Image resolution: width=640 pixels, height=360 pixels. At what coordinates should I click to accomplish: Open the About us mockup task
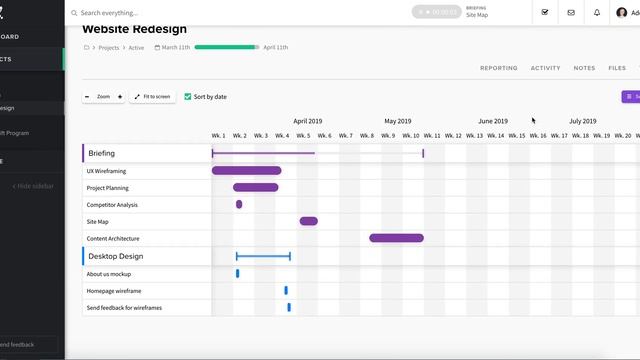pos(109,274)
